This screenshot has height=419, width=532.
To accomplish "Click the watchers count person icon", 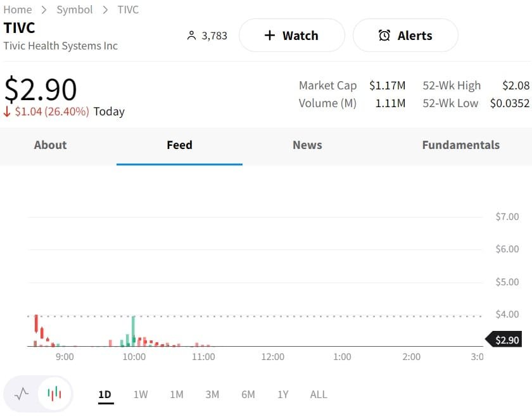I will (x=192, y=35).
